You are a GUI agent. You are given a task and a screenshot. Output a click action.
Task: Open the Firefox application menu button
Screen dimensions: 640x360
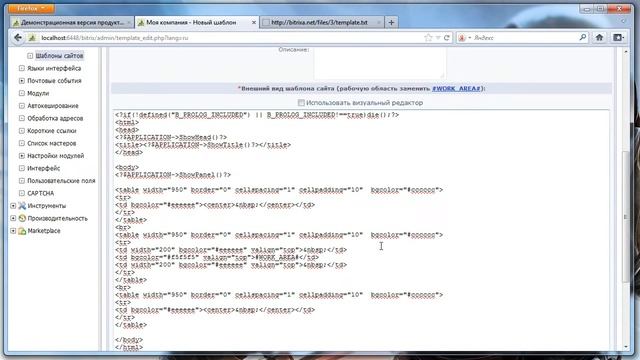[x=31, y=8]
